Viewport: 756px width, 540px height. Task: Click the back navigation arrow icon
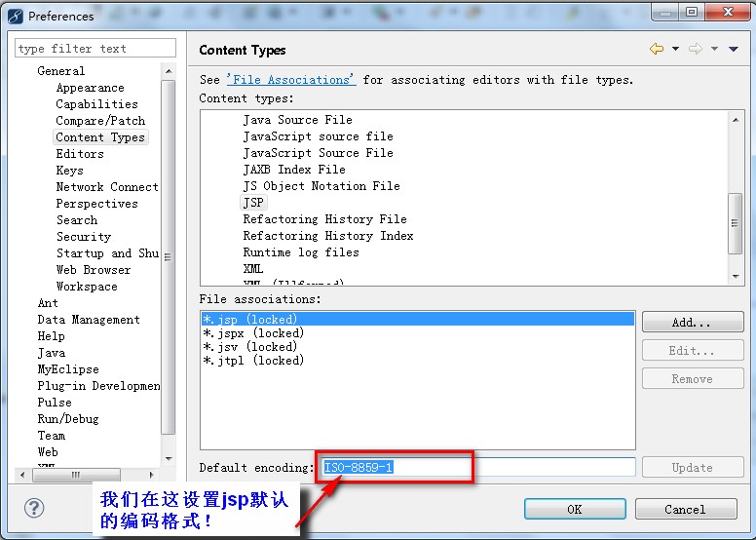click(657, 49)
